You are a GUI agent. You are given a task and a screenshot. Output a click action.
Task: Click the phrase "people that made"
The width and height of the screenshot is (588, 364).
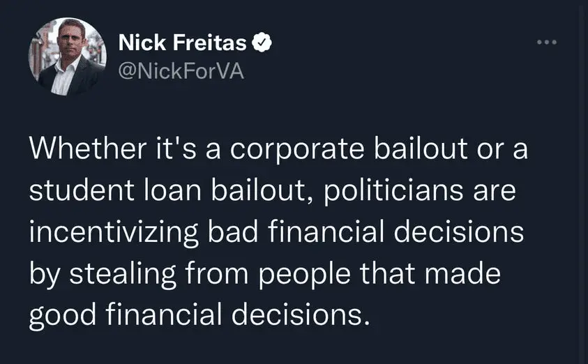[x=379, y=274]
